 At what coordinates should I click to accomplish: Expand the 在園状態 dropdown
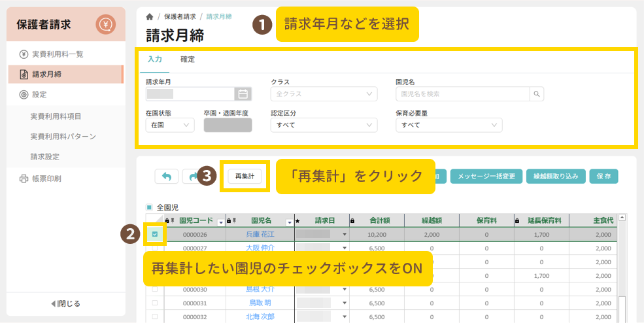tap(170, 125)
